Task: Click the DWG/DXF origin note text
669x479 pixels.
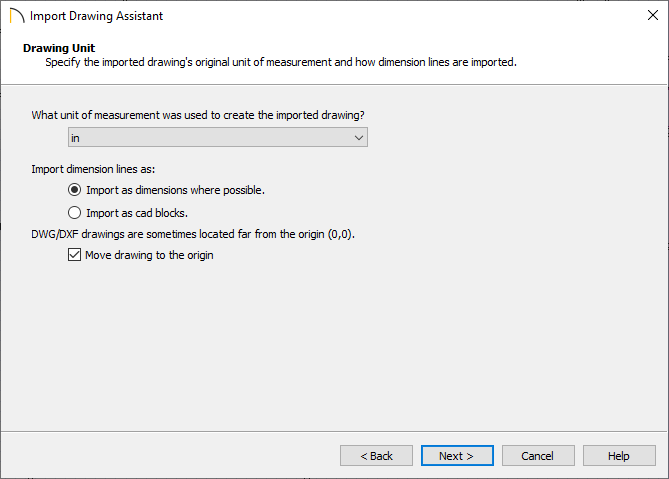Action: [x=193, y=234]
